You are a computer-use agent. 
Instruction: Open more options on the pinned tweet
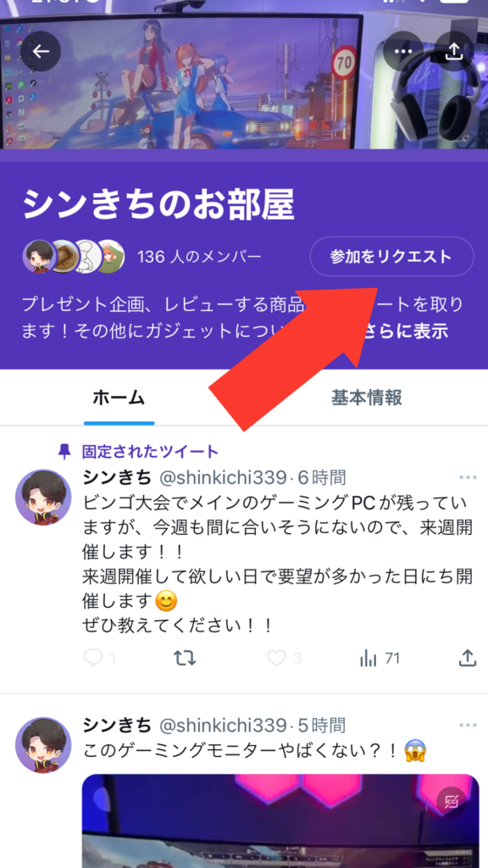[468, 477]
